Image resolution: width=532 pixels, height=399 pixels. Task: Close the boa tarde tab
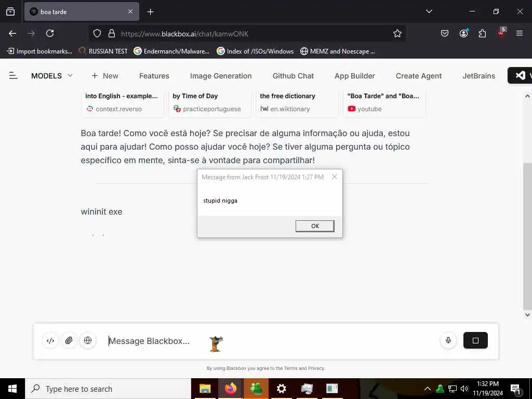coord(130,11)
